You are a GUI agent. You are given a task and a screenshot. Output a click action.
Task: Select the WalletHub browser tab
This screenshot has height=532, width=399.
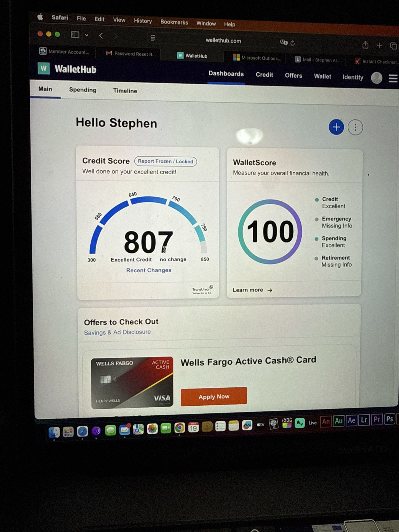pos(192,56)
